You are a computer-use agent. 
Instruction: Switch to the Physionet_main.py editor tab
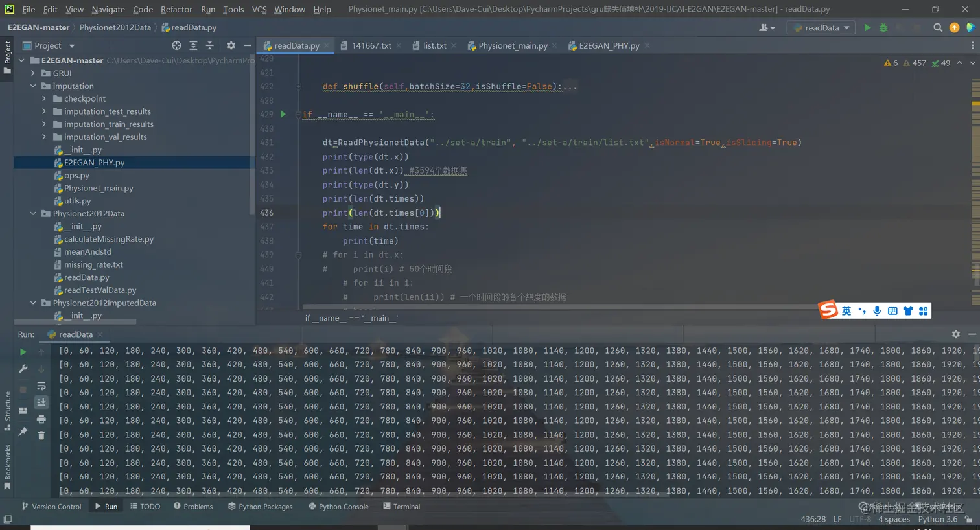513,45
